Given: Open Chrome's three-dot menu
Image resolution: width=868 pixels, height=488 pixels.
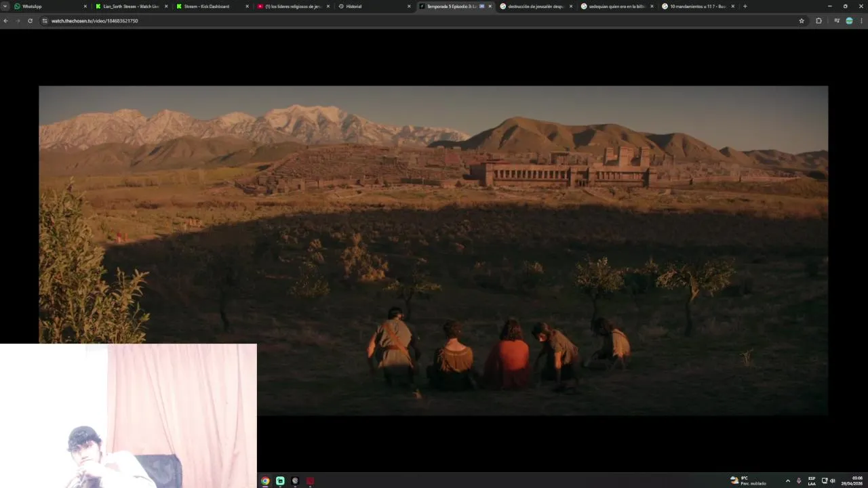Looking at the screenshot, I should 862,21.
